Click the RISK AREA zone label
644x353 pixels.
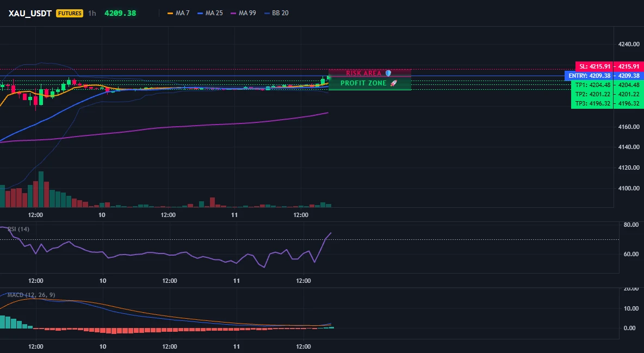(x=363, y=73)
